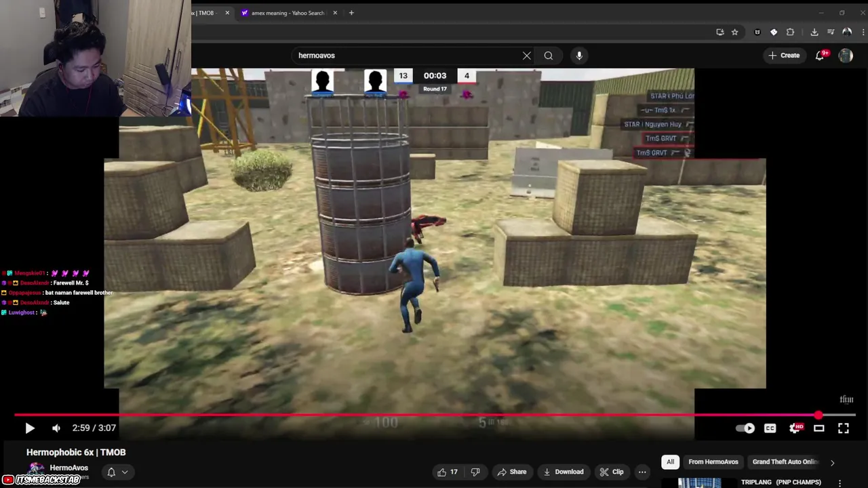The height and width of the screenshot is (488, 868).
Task: Open TRIPLANG video options menu
Action: (x=840, y=483)
